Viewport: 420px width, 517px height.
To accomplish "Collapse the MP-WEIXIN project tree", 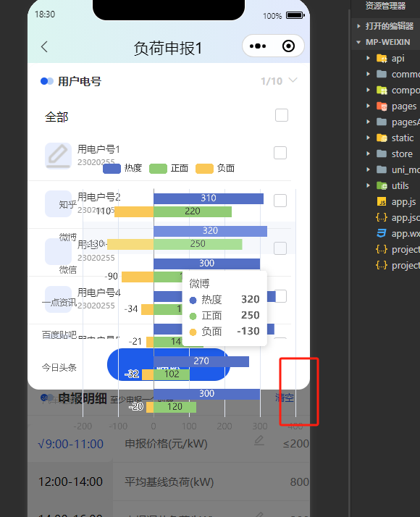I will (358, 42).
